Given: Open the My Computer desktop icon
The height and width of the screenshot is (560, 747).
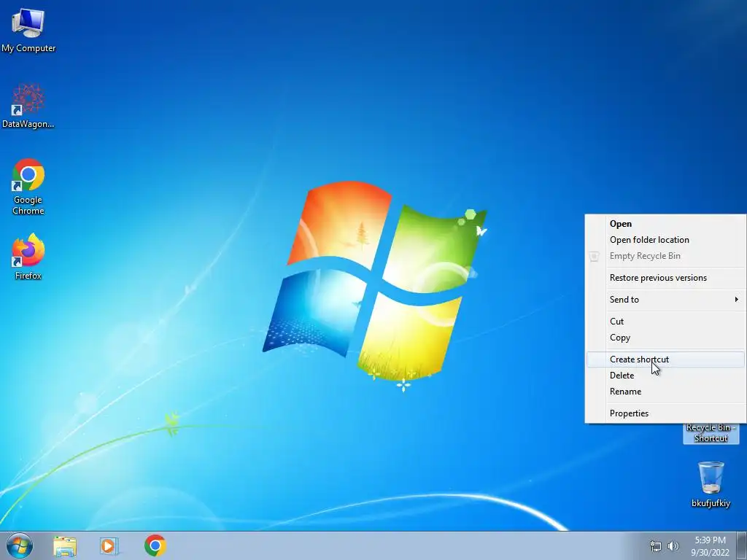Looking at the screenshot, I should click(28, 31).
